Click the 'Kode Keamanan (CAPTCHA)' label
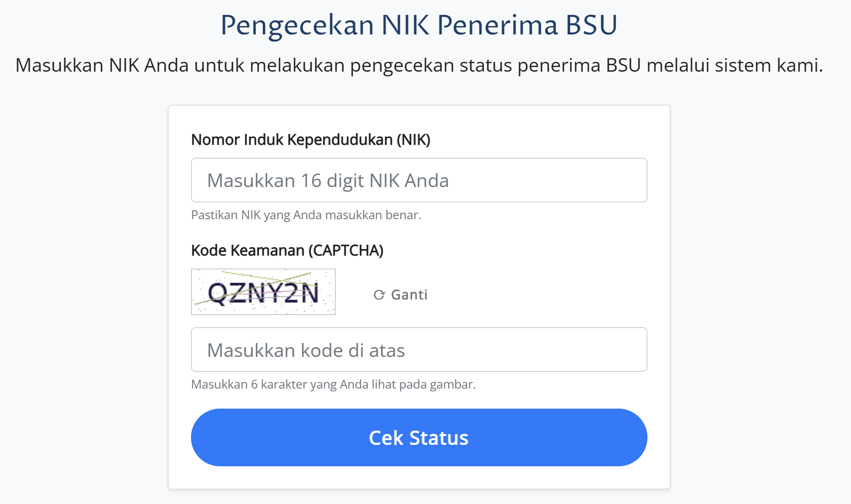Viewport: 851px width, 504px height. point(287,250)
